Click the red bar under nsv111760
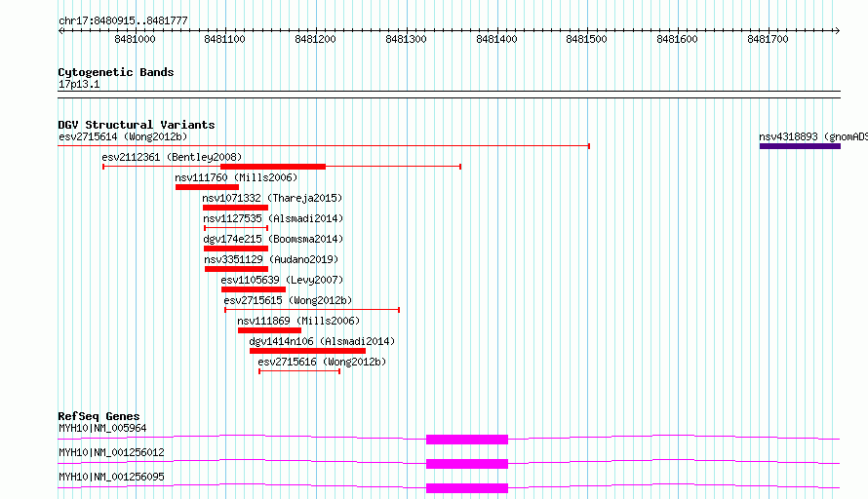 (207, 187)
